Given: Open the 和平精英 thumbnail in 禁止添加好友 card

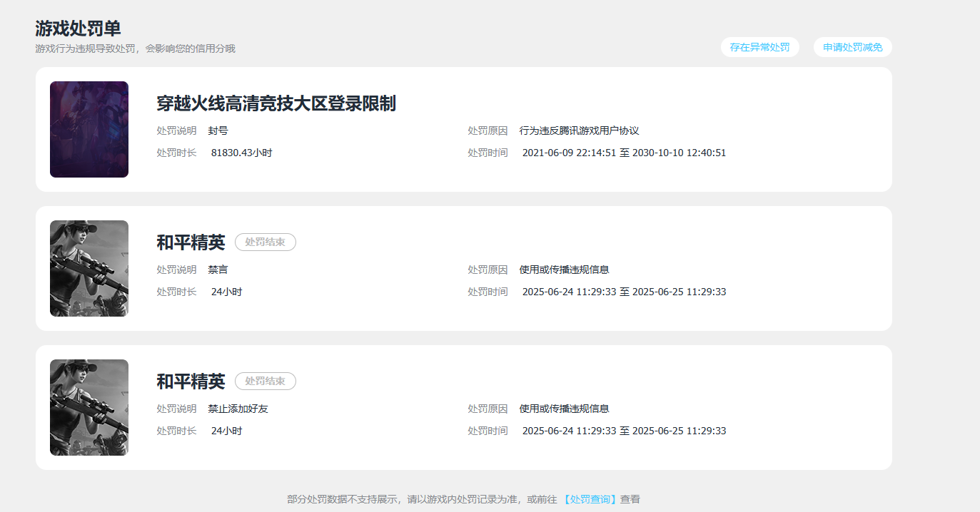Looking at the screenshot, I should tap(89, 407).
